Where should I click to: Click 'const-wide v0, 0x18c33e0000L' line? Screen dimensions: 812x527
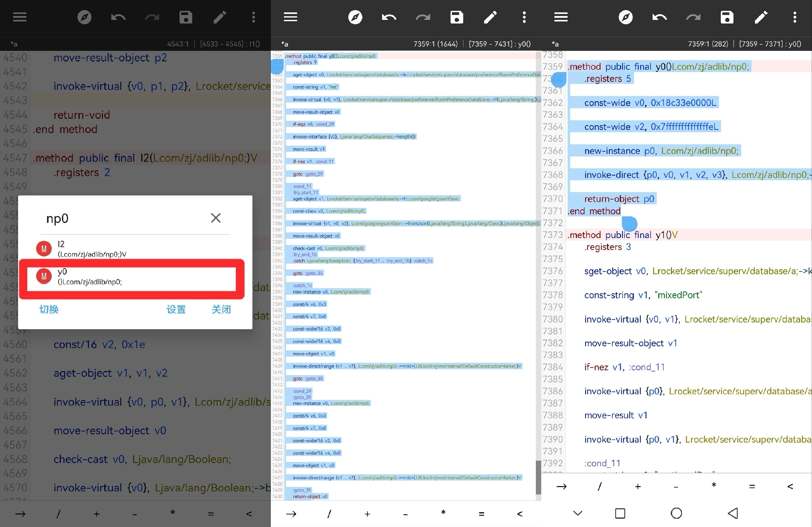650,103
